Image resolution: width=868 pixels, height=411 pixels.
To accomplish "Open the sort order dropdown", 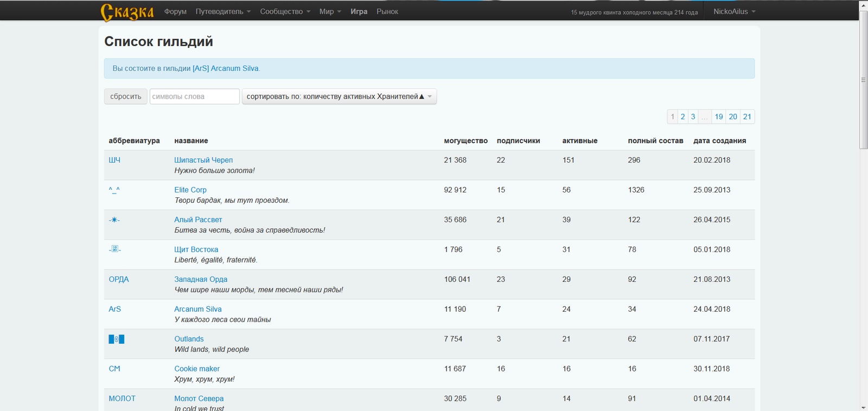I will pos(339,97).
